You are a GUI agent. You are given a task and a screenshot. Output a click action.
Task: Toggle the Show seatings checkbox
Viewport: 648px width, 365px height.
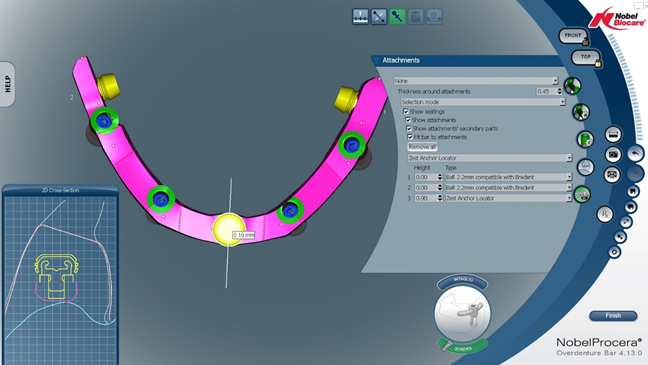coord(406,112)
